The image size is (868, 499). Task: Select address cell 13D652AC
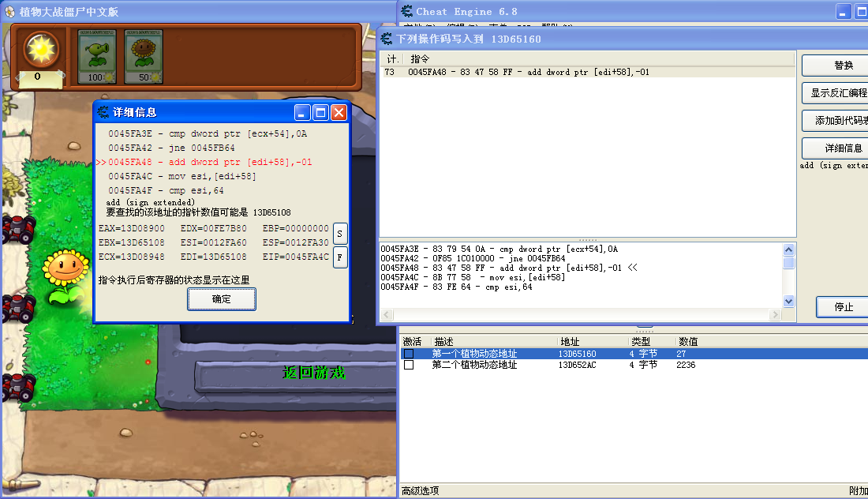tap(577, 365)
